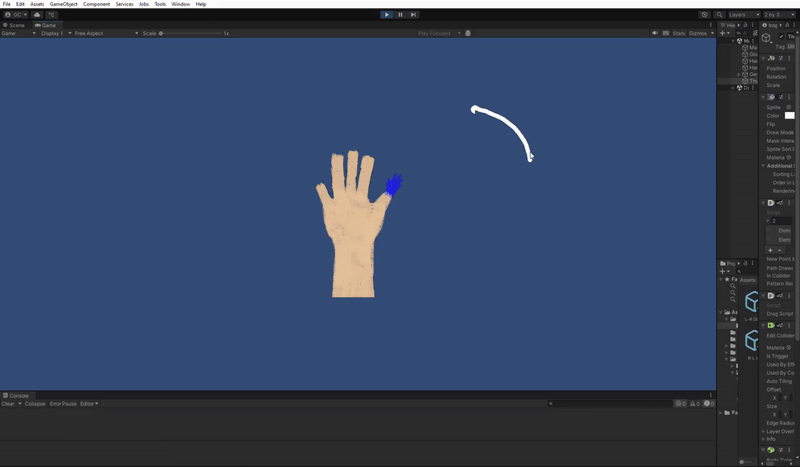Expand the Layer Overrides foldout

click(x=763, y=431)
